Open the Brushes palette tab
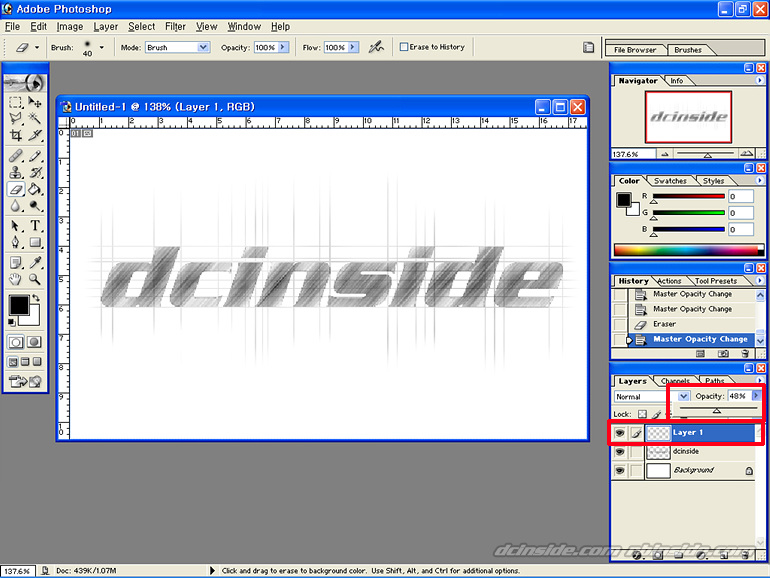This screenshot has width=770, height=578. [x=688, y=50]
